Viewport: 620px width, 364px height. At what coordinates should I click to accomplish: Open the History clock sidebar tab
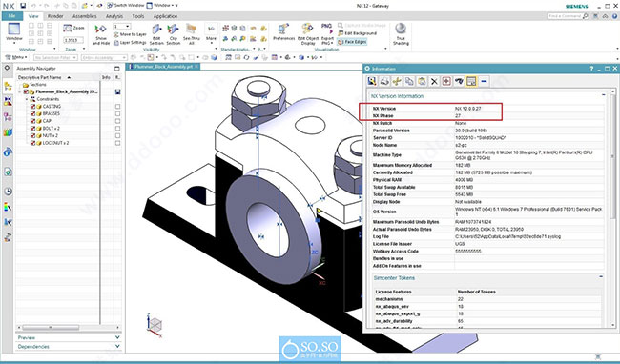pyautogui.click(x=8, y=192)
